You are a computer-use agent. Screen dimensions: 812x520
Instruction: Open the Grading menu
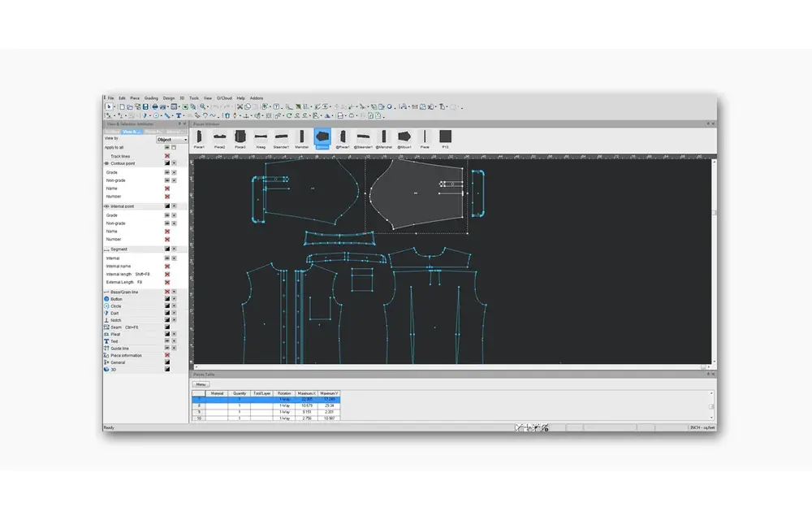151,97
